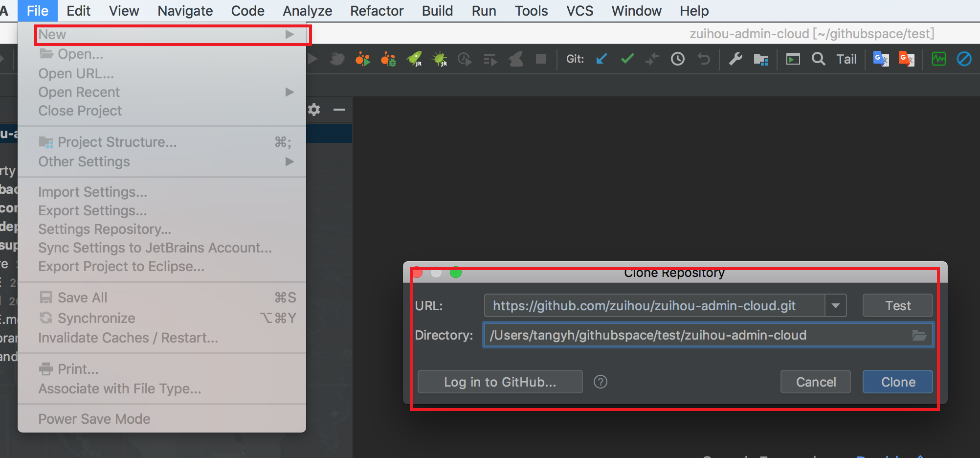Click Git Revert undo arrow icon
Screen dimensions: 980x458
[704, 59]
